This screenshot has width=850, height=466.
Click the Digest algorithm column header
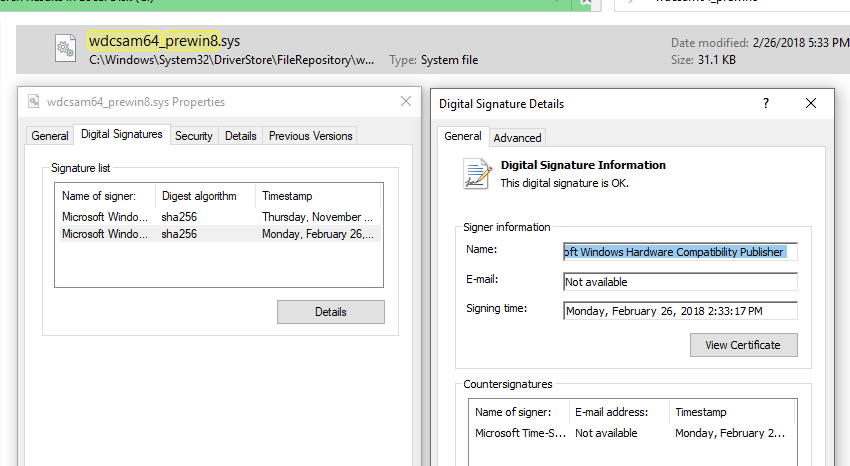click(x=205, y=196)
